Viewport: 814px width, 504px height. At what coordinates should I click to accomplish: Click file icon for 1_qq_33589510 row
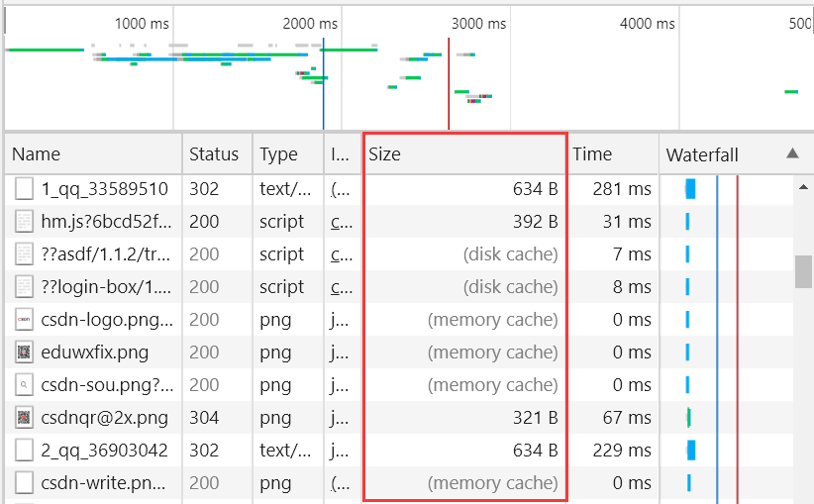click(x=24, y=189)
